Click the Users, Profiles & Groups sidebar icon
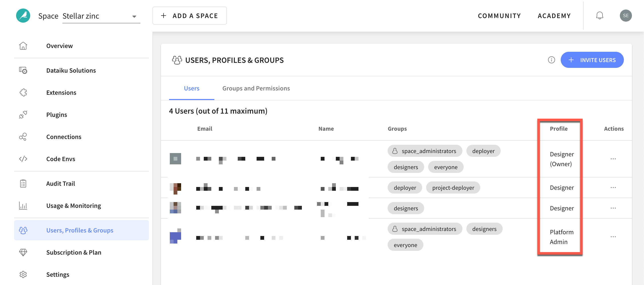Viewport: 644px width, 285px height. click(x=23, y=230)
